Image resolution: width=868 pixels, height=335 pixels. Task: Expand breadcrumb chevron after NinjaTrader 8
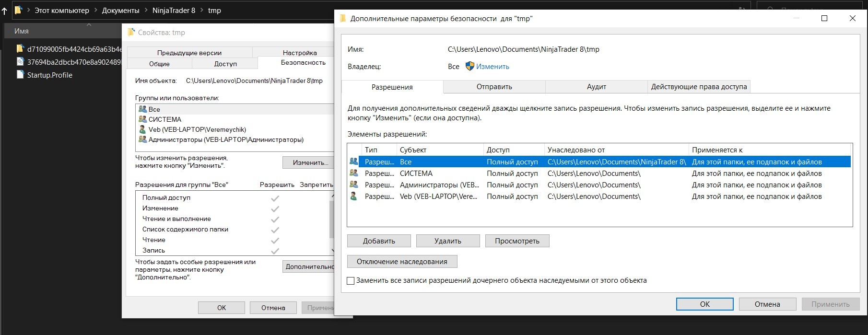pyautogui.click(x=201, y=10)
